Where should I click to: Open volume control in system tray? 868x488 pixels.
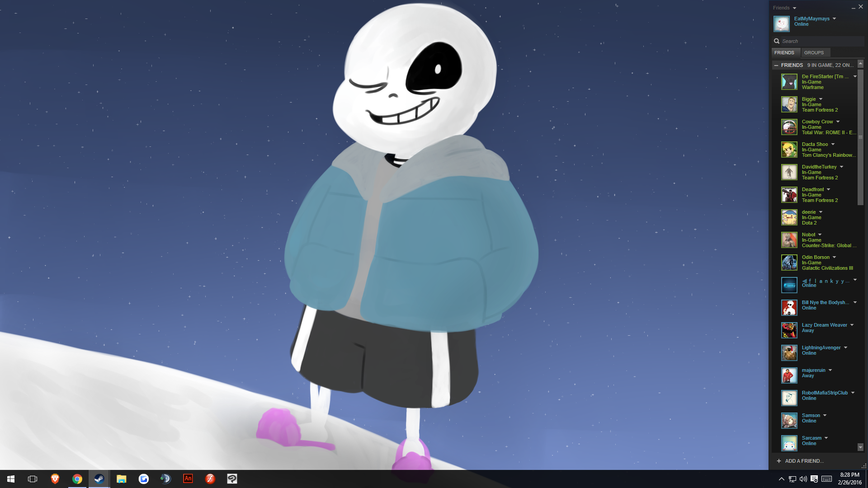click(x=803, y=479)
